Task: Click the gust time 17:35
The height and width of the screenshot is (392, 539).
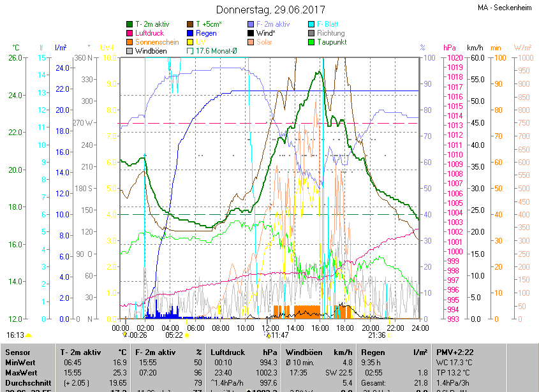Action: (299, 373)
